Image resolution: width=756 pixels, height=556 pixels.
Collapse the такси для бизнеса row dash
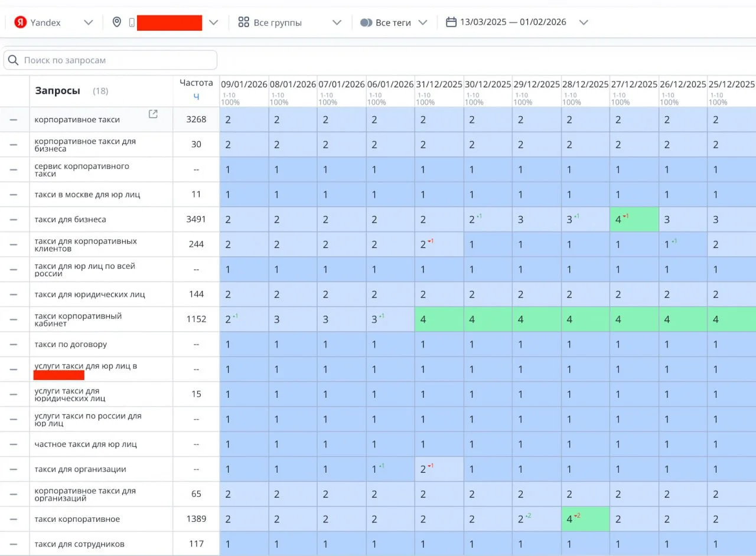point(14,220)
